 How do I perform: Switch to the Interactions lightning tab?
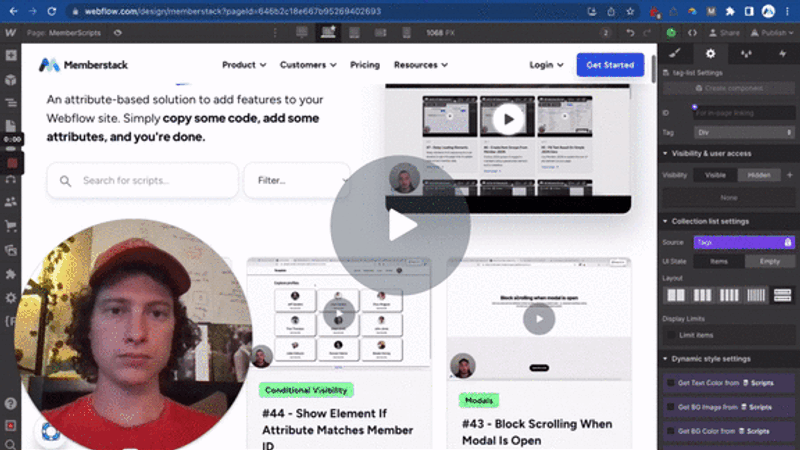tap(782, 54)
